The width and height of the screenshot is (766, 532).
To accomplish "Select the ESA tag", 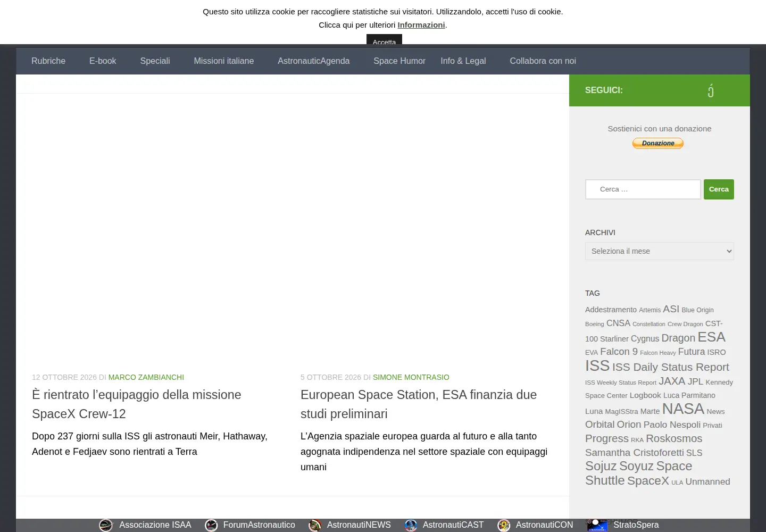I will pyautogui.click(x=711, y=337).
